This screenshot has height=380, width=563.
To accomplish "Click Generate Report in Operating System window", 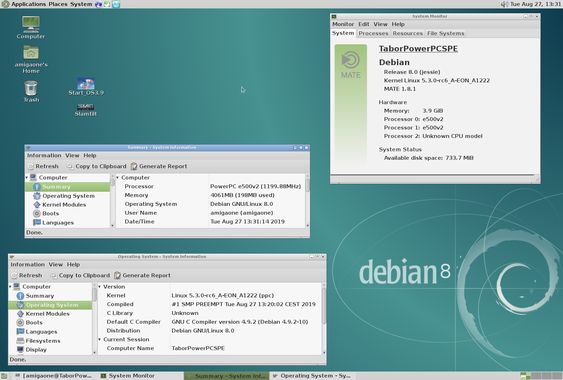I will (143, 275).
